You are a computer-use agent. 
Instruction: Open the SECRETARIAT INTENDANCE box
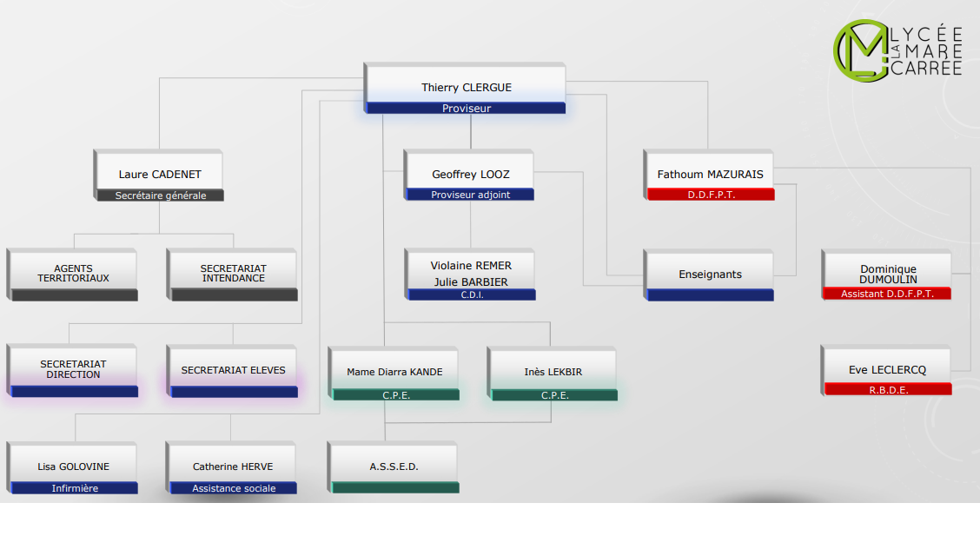point(233,273)
